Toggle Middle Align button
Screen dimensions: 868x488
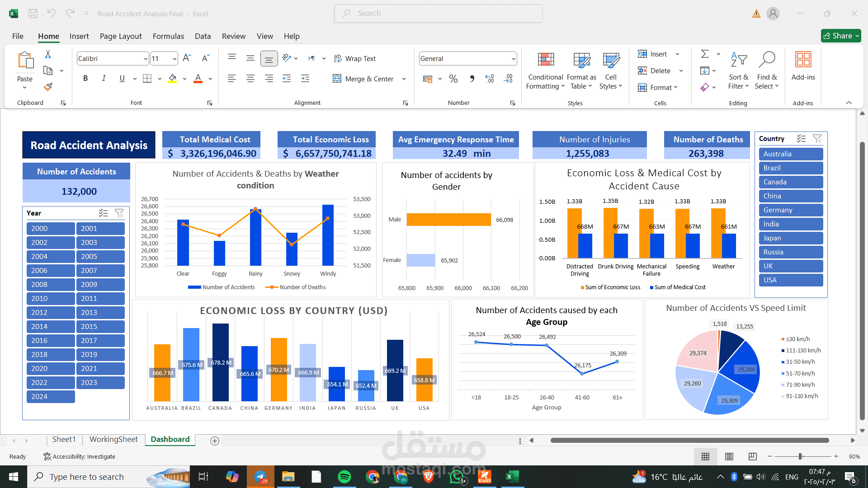pyautogui.click(x=250, y=59)
